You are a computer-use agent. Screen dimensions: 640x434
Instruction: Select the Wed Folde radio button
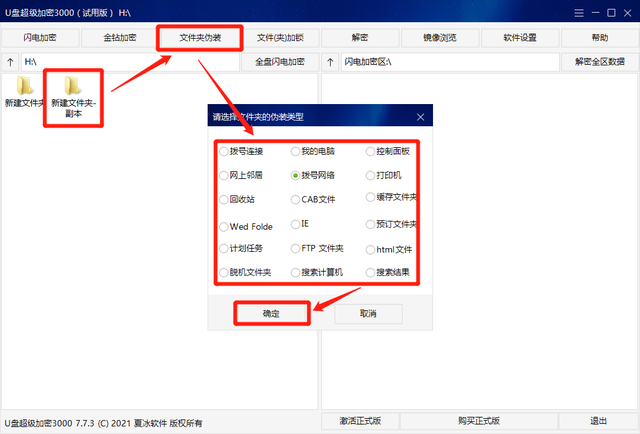point(224,227)
